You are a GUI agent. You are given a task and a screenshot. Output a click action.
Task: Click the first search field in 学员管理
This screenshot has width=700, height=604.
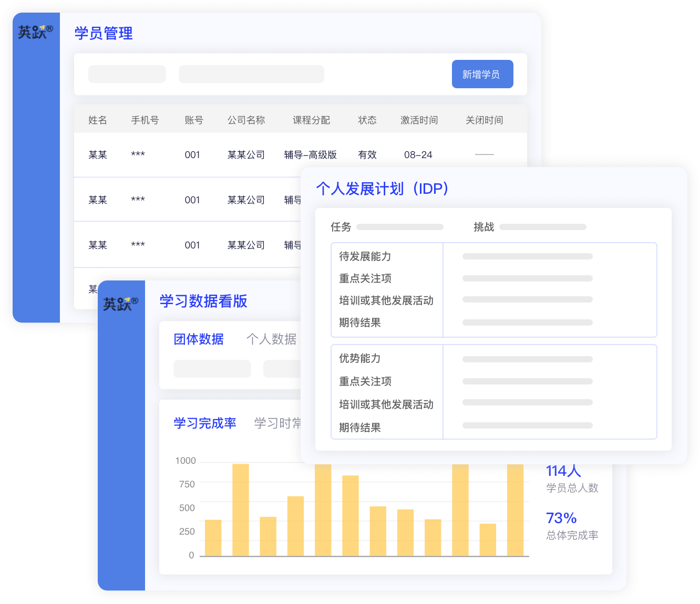click(x=127, y=74)
